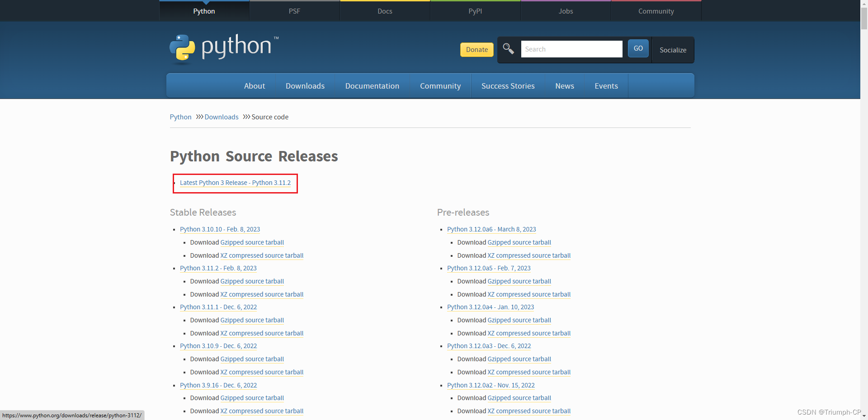
Task: Open the Community menu
Action: tap(440, 85)
